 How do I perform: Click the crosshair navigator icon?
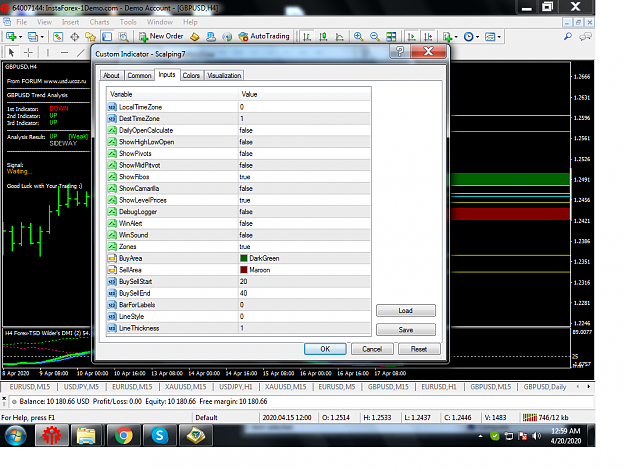point(75,37)
